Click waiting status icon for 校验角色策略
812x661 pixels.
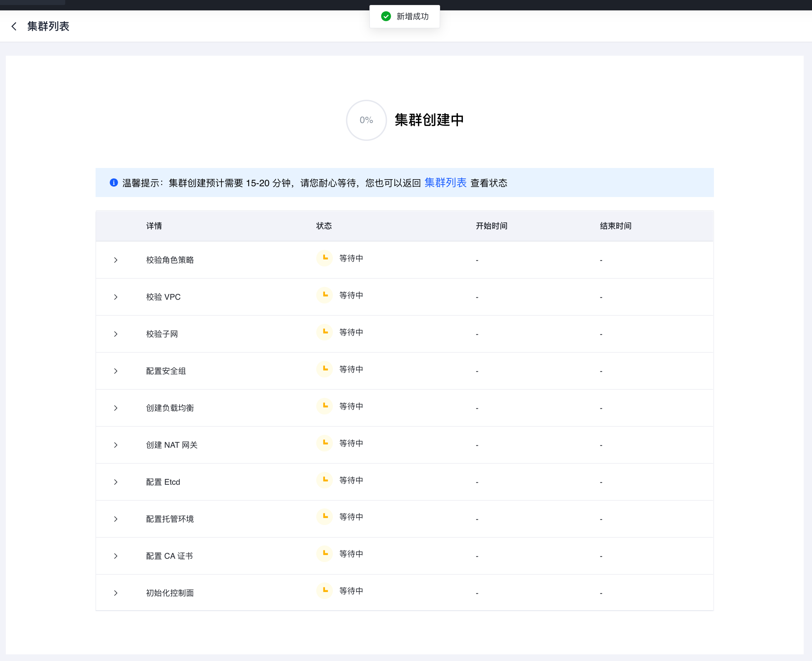tap(325, 258)
